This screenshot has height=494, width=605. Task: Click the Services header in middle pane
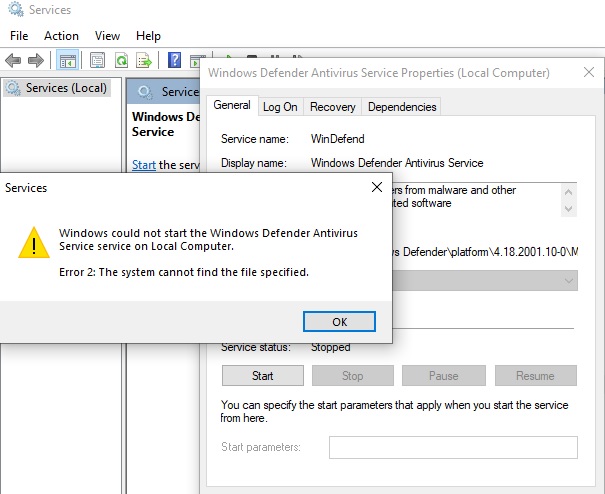point(164,91)
